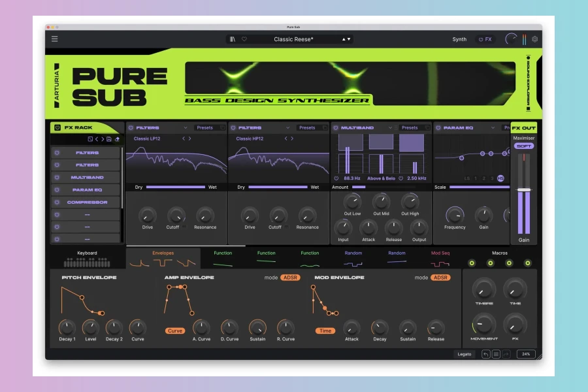
Task: Click the Legato button in the status bar
Action: [465, 354]
